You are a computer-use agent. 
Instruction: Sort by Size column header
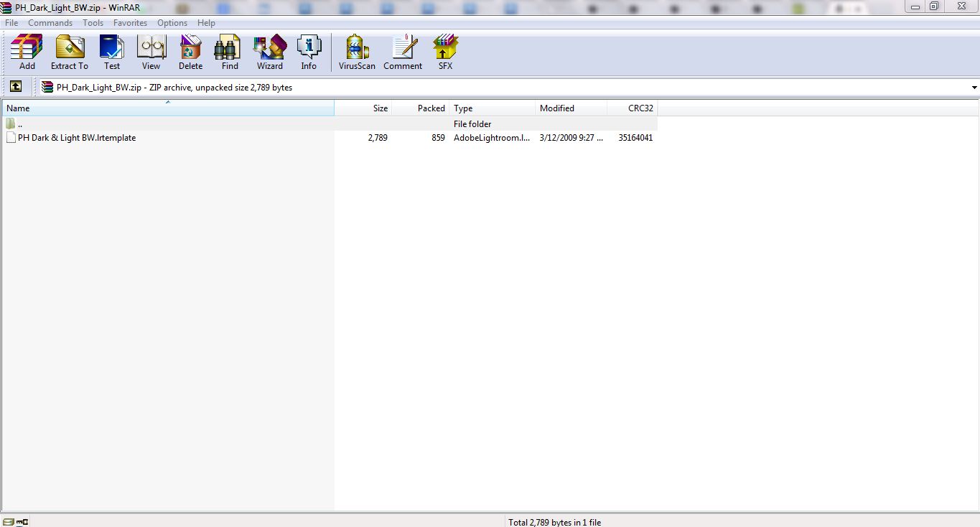tap(363, 108)
